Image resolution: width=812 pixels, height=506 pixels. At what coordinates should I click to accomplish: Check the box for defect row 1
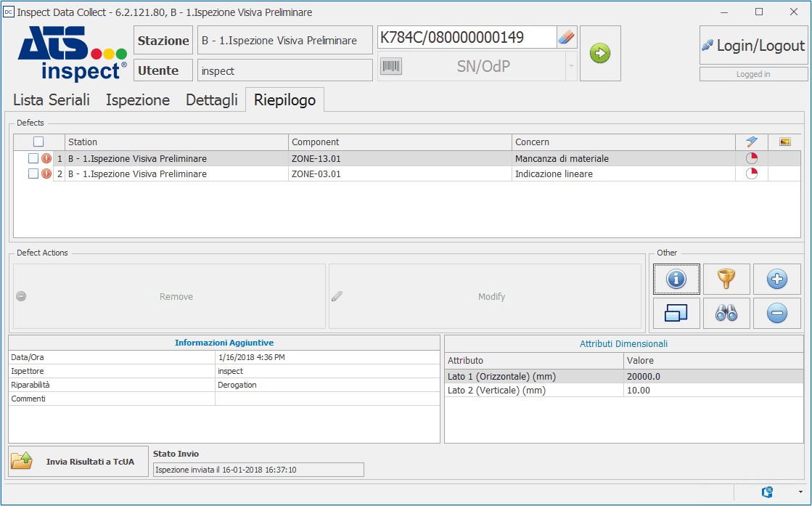33,158
